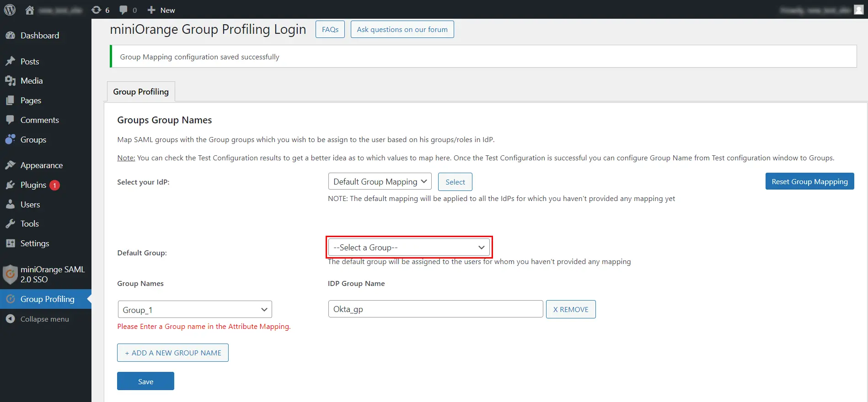Click the Default Group: label
Viewport: 868px width, 402px height.
click(x=142, y=253)
